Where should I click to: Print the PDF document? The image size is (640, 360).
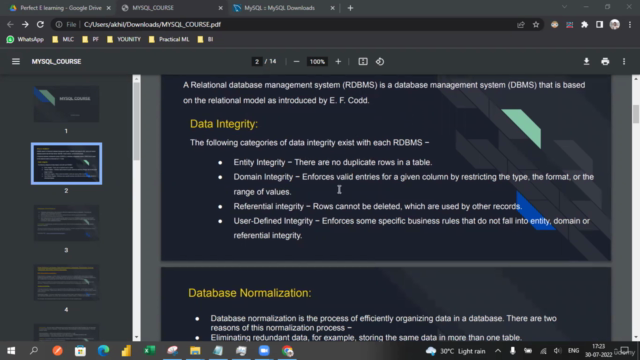click(x=605, y=62)
